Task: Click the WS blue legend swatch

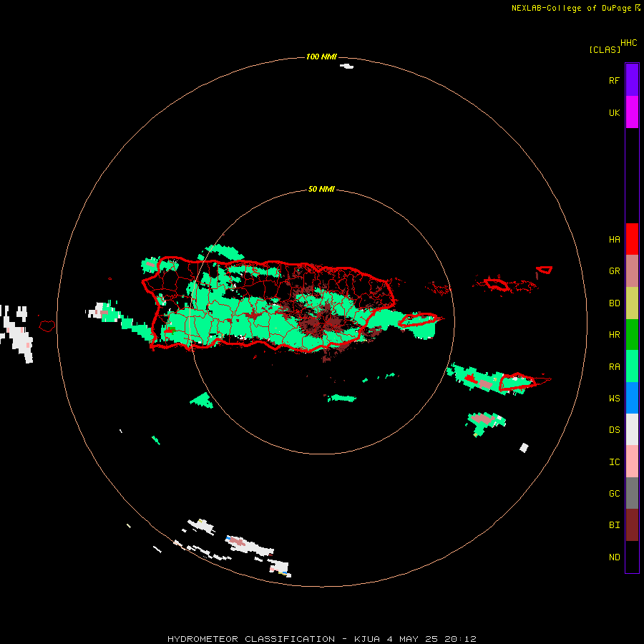Action: click(632, 398)
